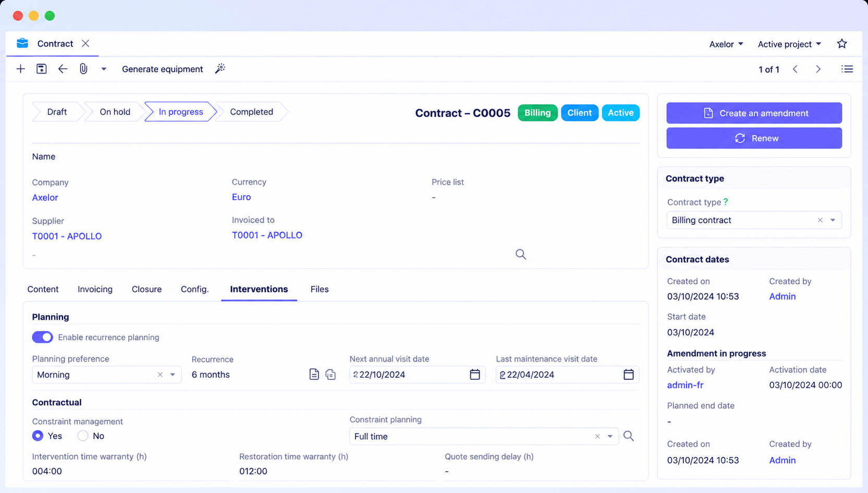This screenshot has height=493, width=868.
Task: Switch to the Invoicing tab
Action: 95,289
